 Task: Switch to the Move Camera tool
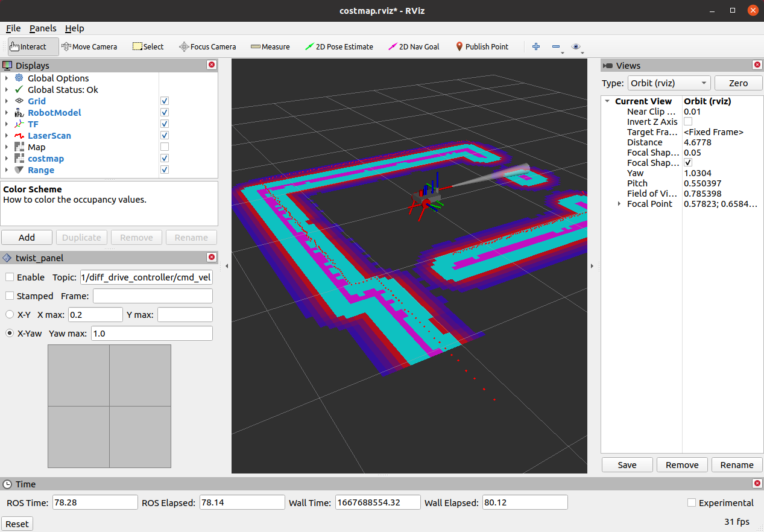[89, 46]
